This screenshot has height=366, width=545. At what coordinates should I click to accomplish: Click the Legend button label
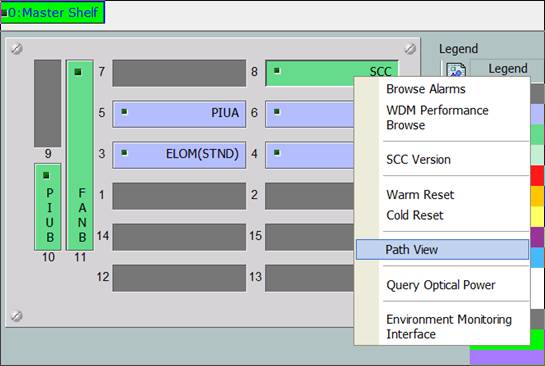point(507,68)
